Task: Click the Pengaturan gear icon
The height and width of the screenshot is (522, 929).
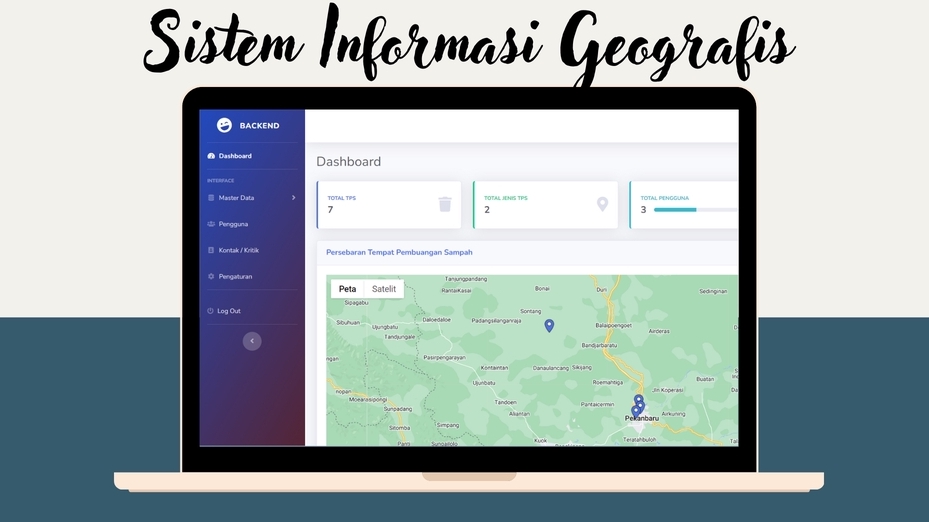Action: 211,276
